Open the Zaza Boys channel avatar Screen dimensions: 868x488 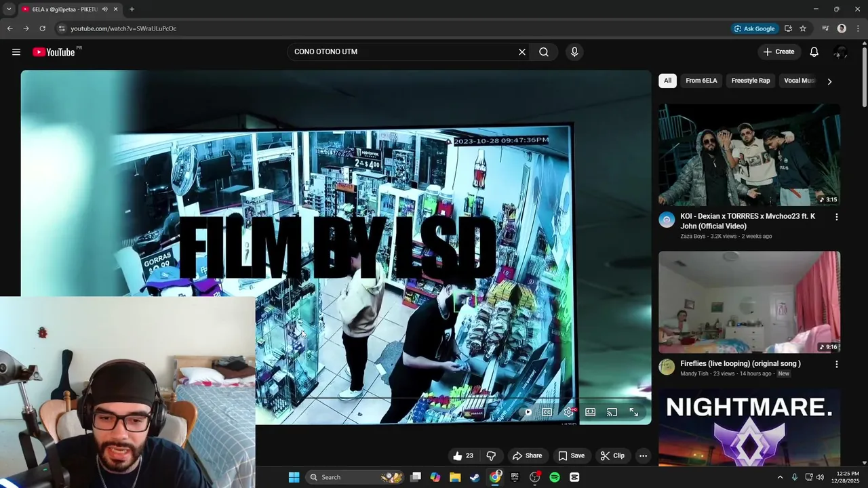pyautogui.click(x=667, y=220)
